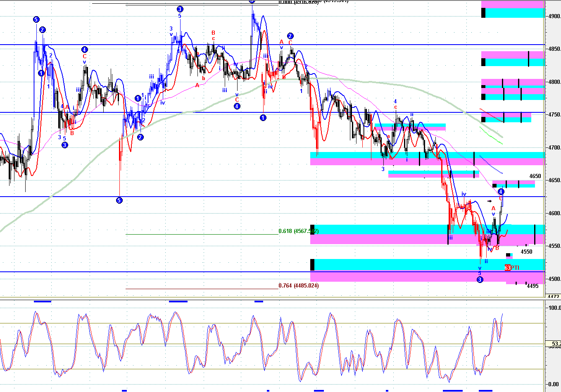Click the circled wave 4 marker above the red C label
The height and width of the screenshot is (392, 561).
(x=84, y=49)
